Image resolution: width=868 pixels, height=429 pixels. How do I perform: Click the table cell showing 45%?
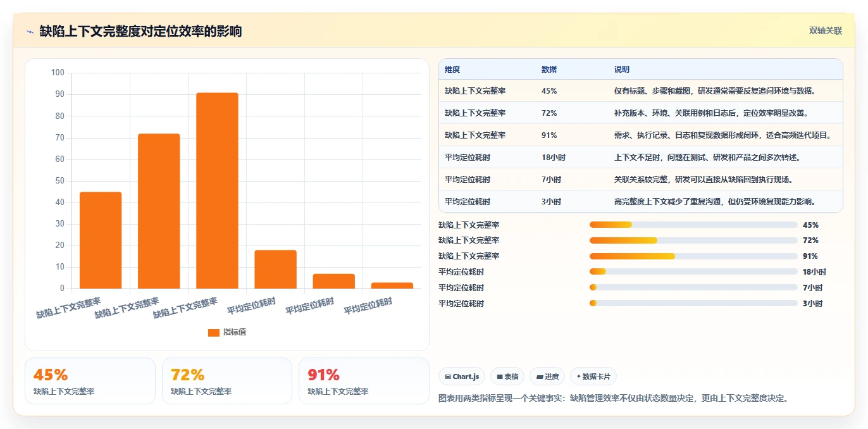click(549, 91)
